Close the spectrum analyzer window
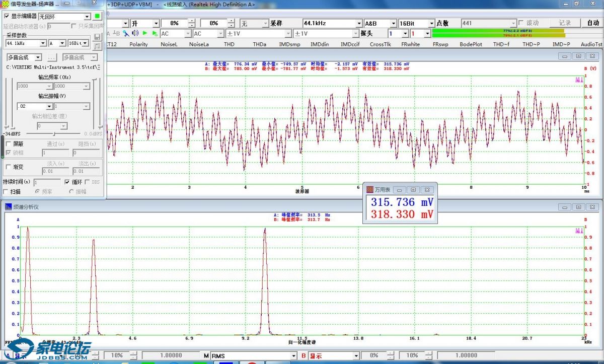The width and height of the screenshot is (604, 364). pyautogui.click(x=592, y=207)
